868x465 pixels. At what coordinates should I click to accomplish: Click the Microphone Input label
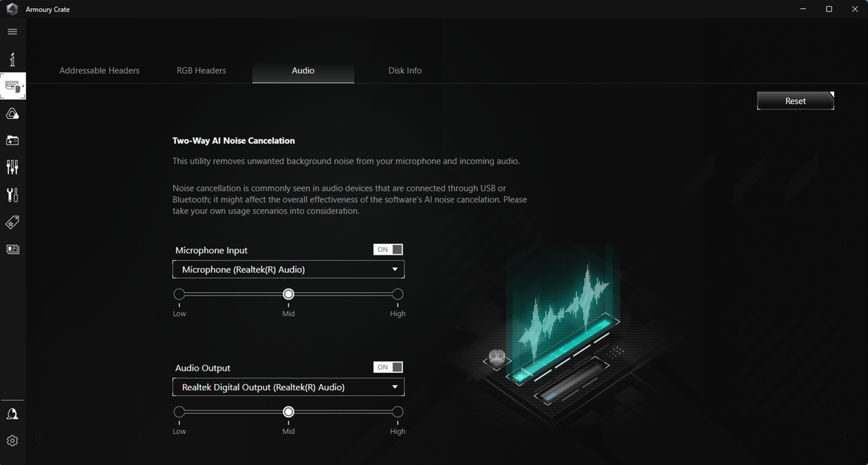coord(211,250)
